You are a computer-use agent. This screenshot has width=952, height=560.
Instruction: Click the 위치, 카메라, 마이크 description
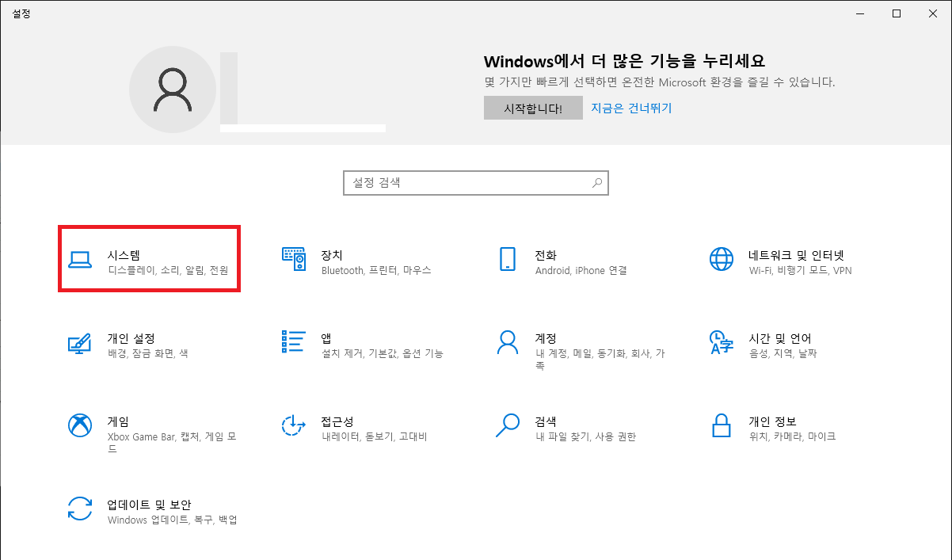coord(793,436)
